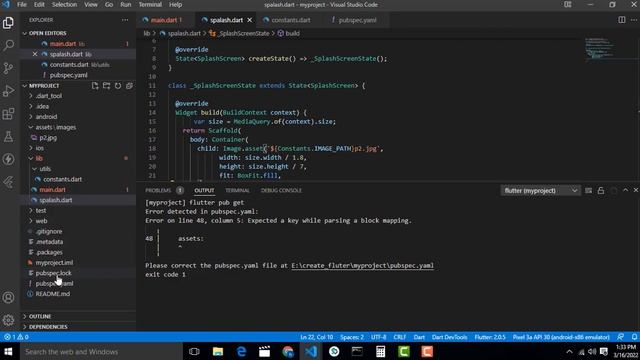Collapse the assets\images folder

pos(56,127)
